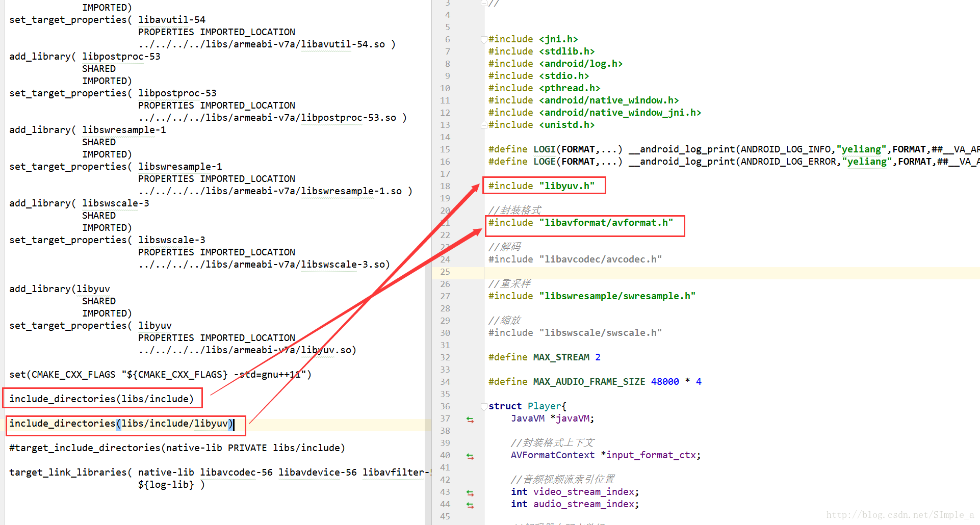Image resolution: width=980 pixels, height=525 pixels.
Task: Click on #include <android/log.h> line
Action: pyautogui.click(x=555, y=63)
